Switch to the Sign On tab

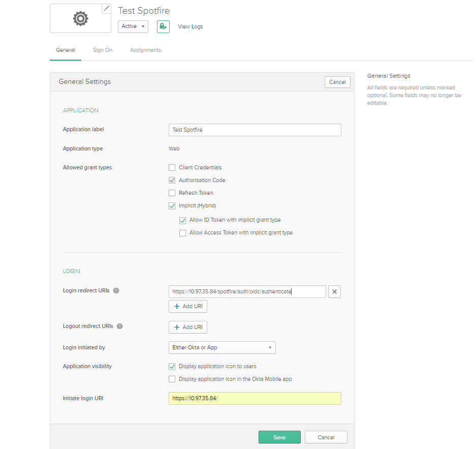102,50
